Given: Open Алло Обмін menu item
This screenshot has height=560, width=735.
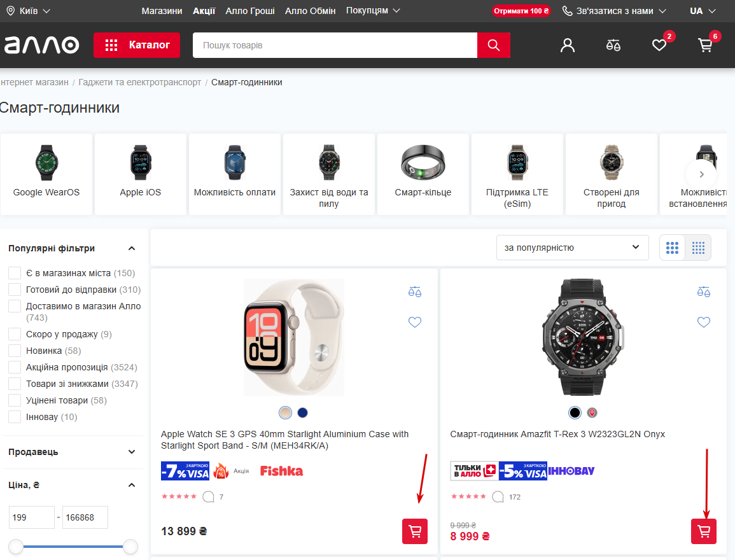Looking at the screenshot, I should pyautogui.click(x=311, y=11).
